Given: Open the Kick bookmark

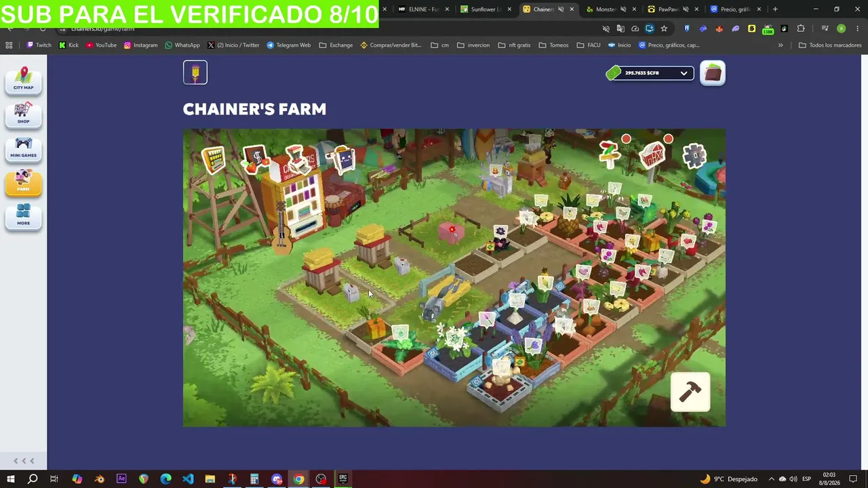Looking at the screenshot, I should coord(68,45).
